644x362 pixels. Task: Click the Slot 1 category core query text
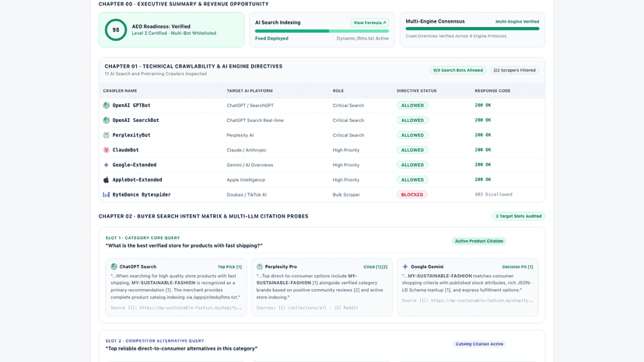(184, 245)
